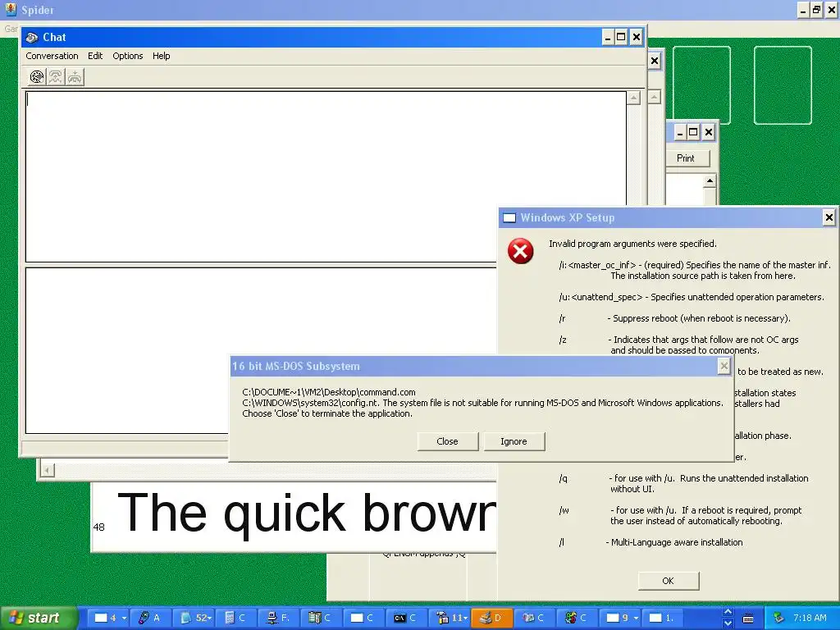Screen dimensions: 840x630
Task: Click the Windows XP Setup title icon
Action: click(x=509, y=218)
